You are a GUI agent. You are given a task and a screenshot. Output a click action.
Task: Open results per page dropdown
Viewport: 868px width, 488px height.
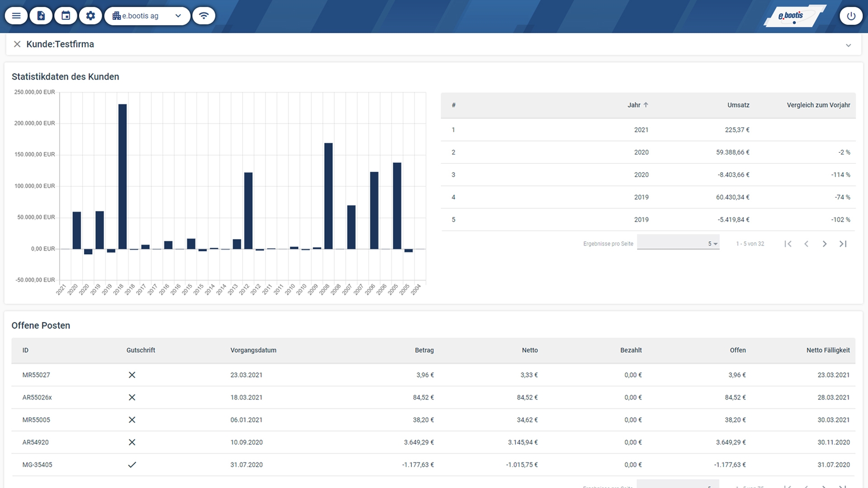coord(678,244)
